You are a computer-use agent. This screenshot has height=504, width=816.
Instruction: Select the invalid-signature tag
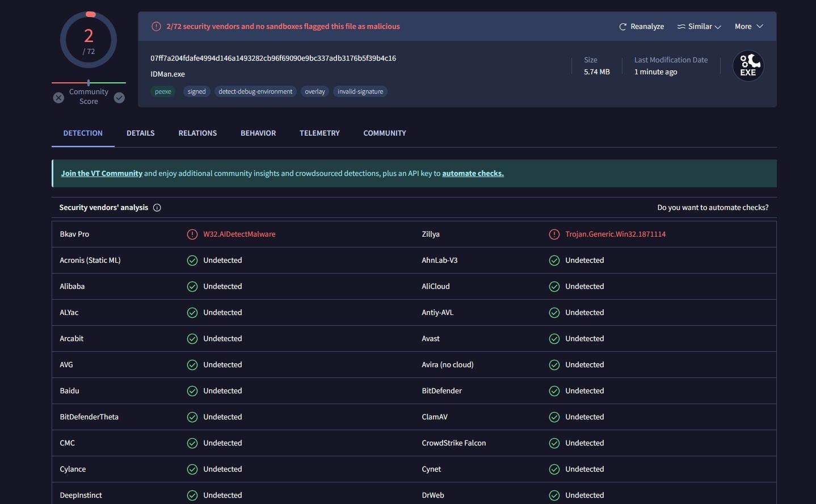tap(360, 91)
